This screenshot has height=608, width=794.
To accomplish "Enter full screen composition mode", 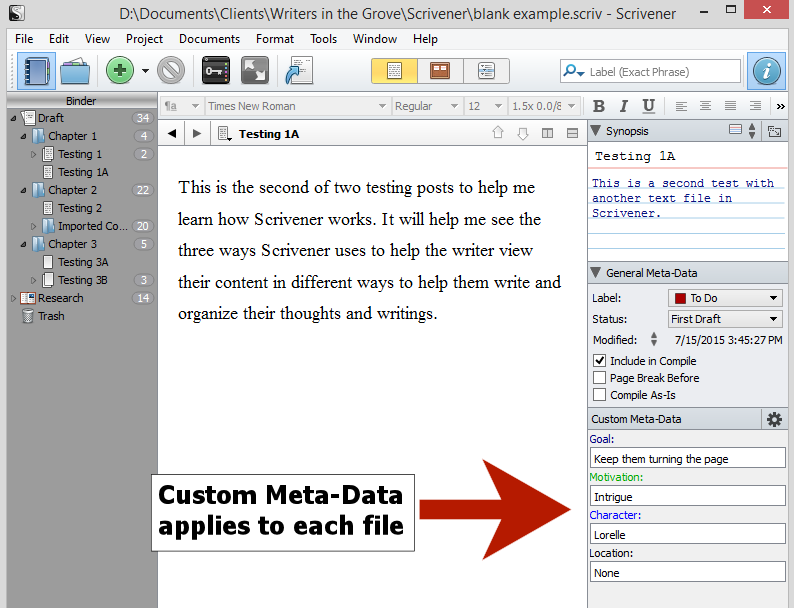I will (255, 71).
